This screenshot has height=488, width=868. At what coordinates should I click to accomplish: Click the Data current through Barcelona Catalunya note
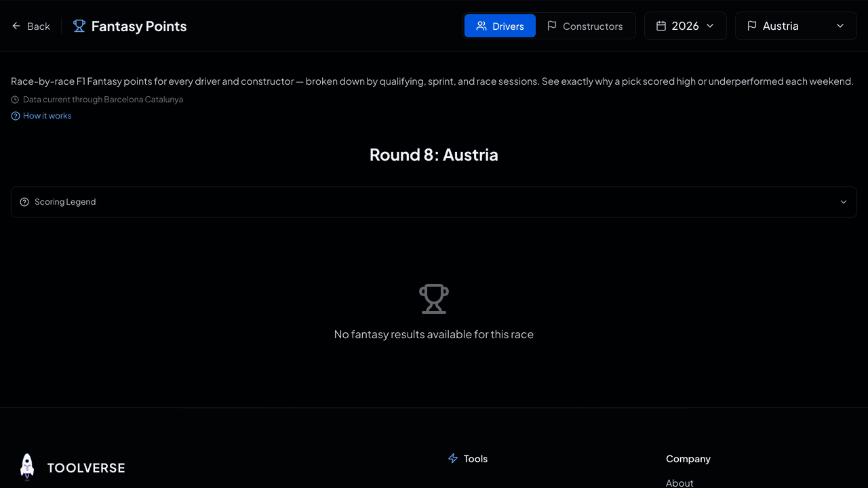[103, 100]
